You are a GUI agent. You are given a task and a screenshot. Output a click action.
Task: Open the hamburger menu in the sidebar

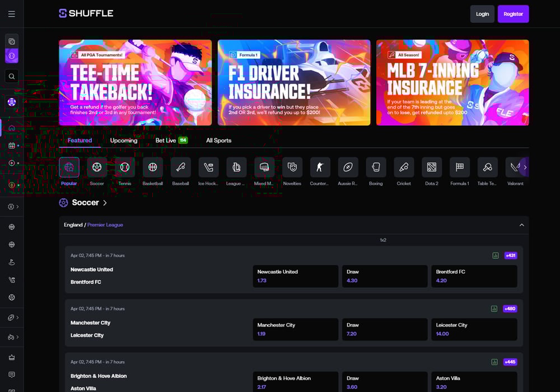[x=12, y=14]
